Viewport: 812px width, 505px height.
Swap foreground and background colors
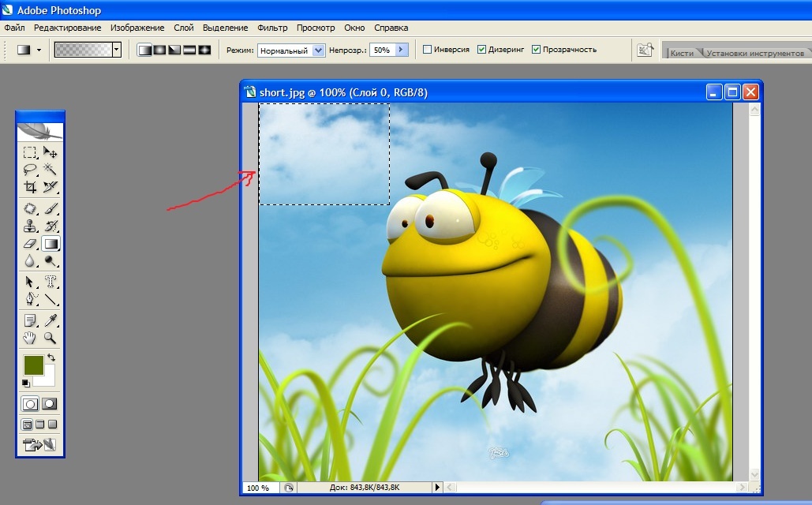(51, 357)
